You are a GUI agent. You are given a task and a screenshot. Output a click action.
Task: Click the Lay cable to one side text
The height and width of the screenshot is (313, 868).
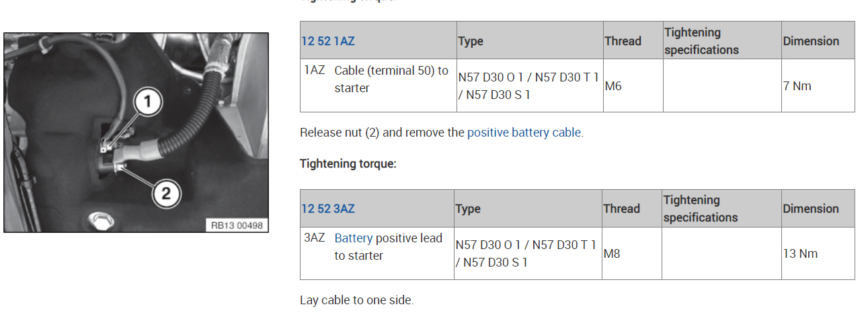356,300
